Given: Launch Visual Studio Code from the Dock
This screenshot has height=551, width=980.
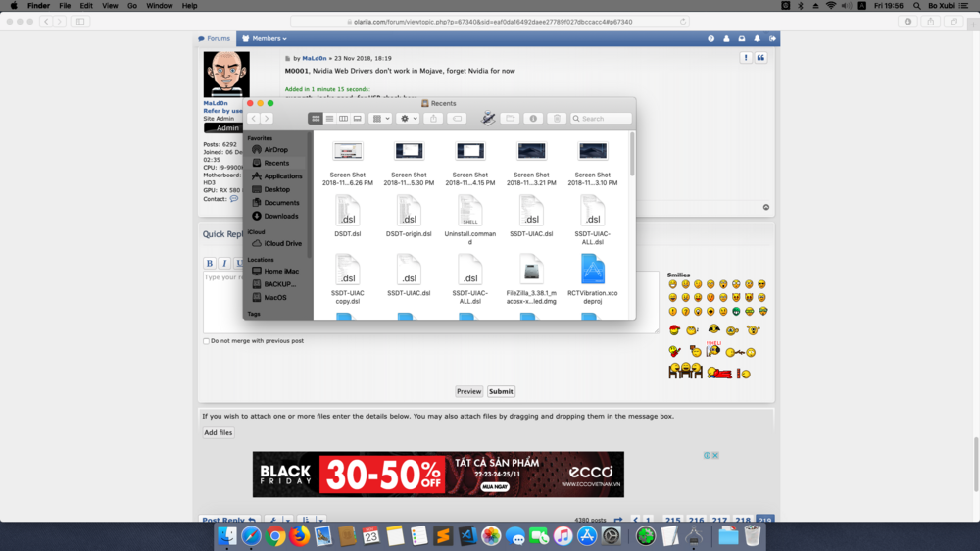Looking at the screenshot, I should [467, 536].
